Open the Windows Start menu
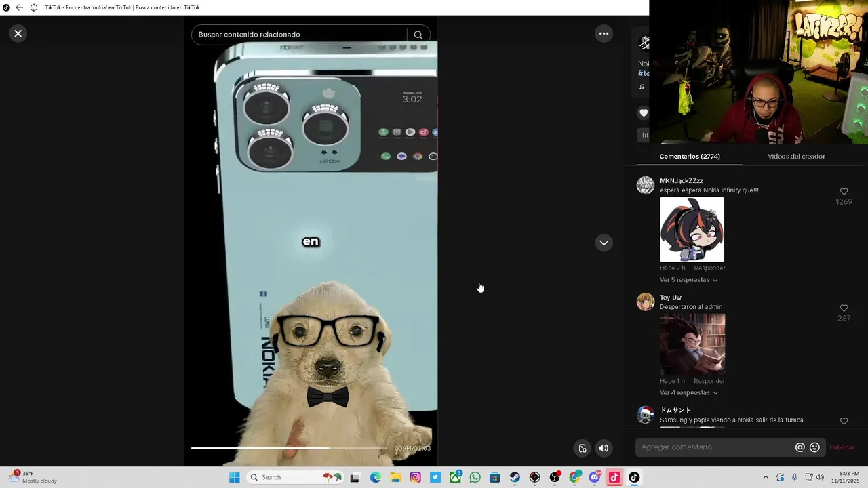This screenshot has width=868, height=488. (235, 477)
